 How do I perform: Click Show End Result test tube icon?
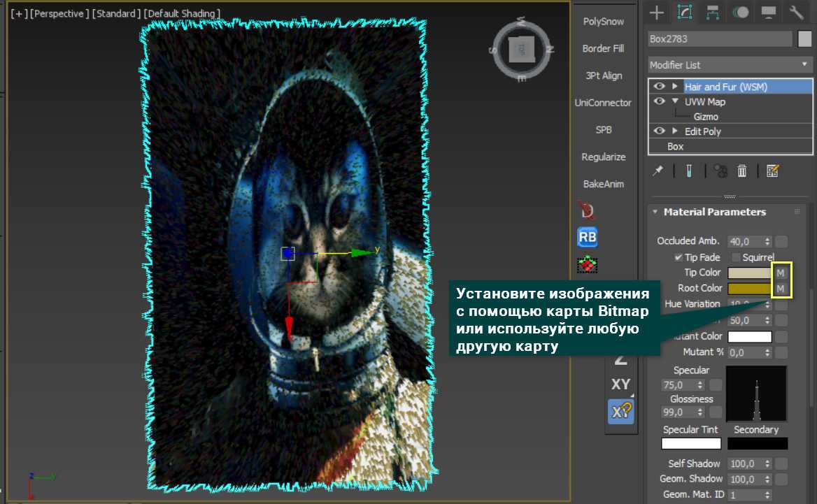click(689, 171)
